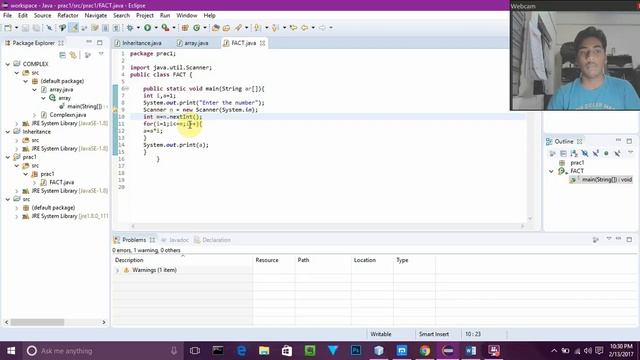Expand the Warnings (1 item) row
Screen dimensions: 640x360
[118, 270]
